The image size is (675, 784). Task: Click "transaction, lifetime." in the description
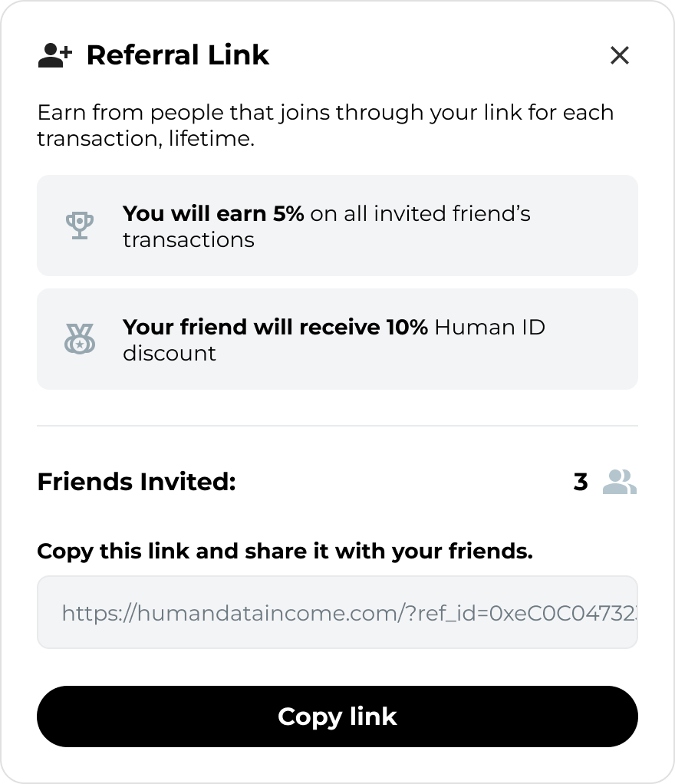[x=146, y=139]
